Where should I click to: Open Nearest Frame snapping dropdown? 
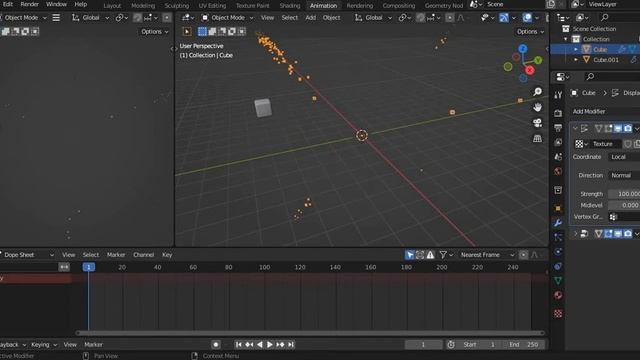coord(487,255)
